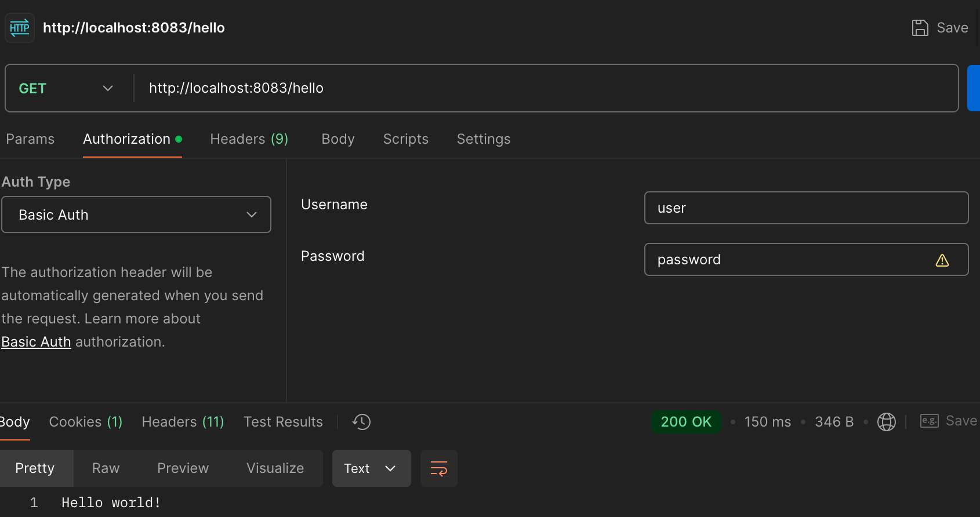
Task: Open response history clock icon
Action: pos(361,422)
